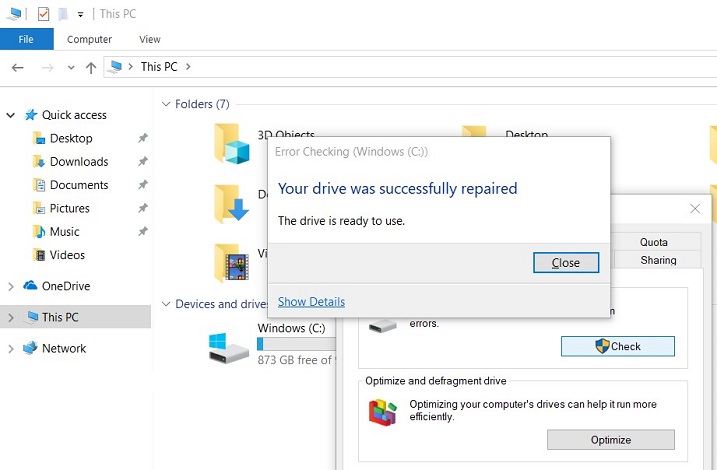Select Music in Quick access

tap(64, 231)
